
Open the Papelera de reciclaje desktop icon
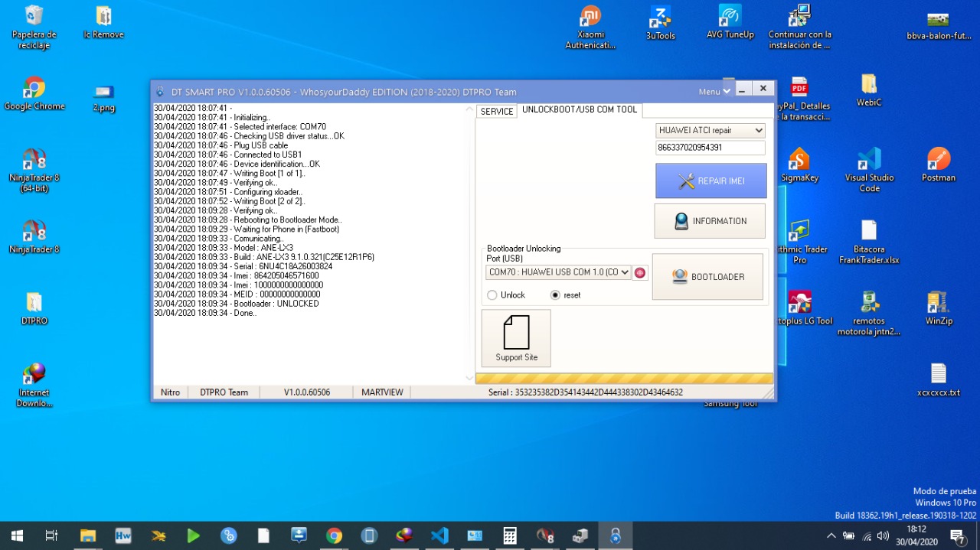click(34, 27)
